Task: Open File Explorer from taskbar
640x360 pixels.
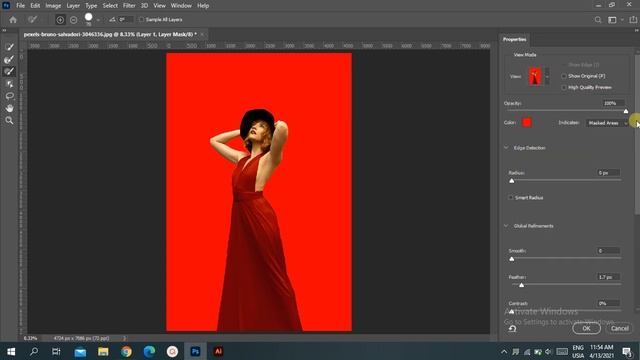Action: click(103, 351)
